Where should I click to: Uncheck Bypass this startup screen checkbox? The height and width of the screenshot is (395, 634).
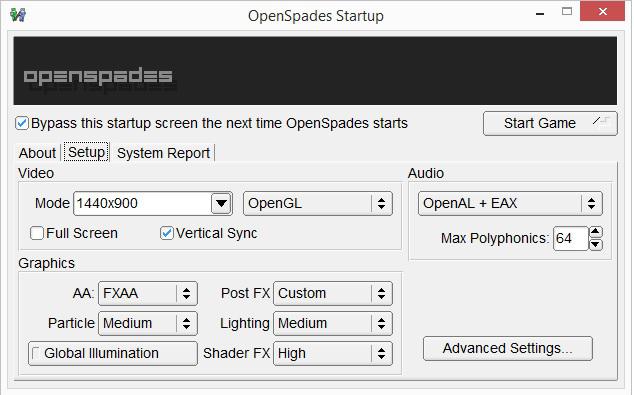pos(22,123)
